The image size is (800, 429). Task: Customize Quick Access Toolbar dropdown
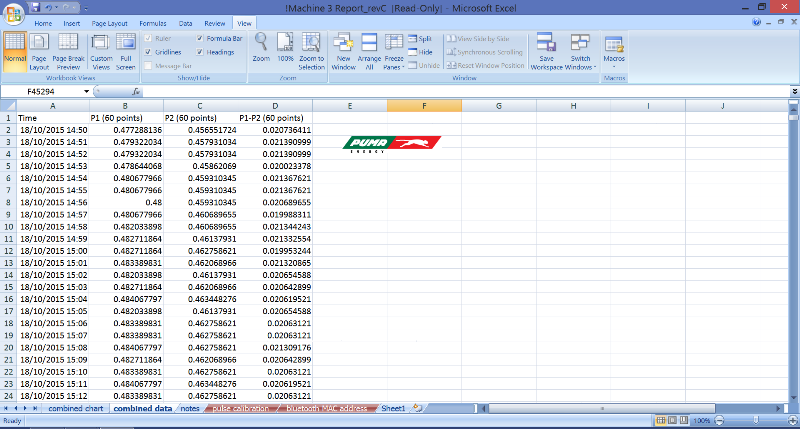[86, 8]
